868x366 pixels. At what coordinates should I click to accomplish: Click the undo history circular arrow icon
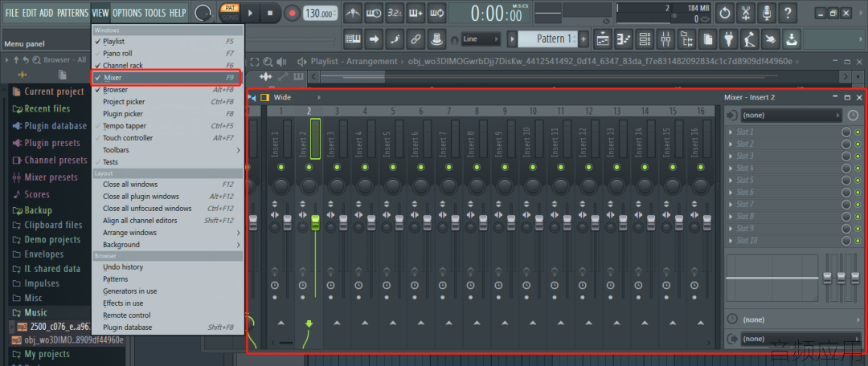[x=725, y=13]
